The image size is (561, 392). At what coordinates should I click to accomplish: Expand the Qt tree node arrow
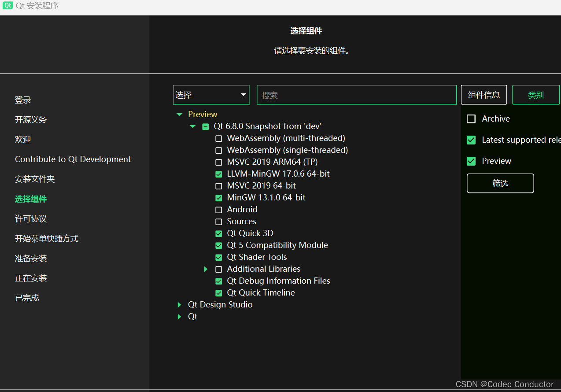[179, 317]
